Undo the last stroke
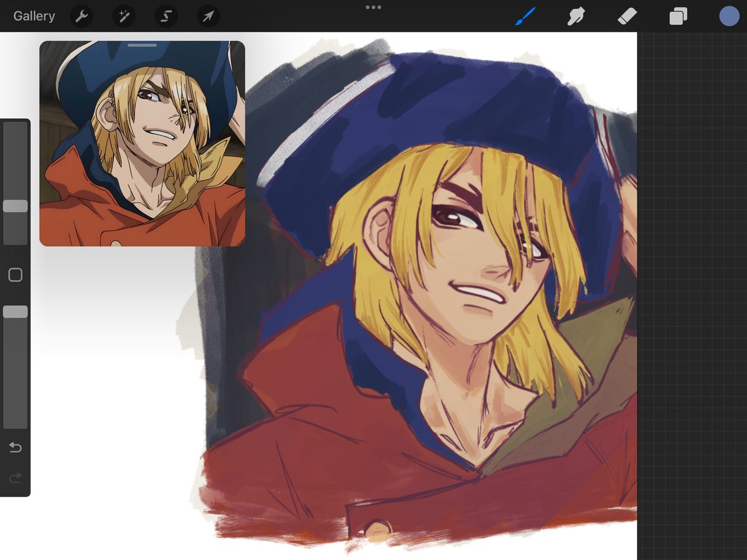This screenshot has width=747, height=560. (x=15, y=447)
